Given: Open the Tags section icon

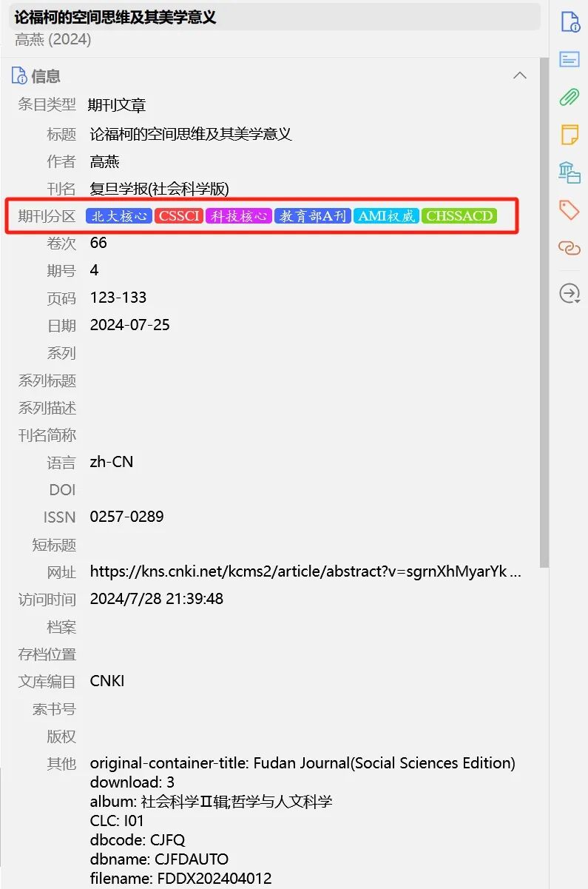Looking at the screenshot, I should click(x=570, y=210).
